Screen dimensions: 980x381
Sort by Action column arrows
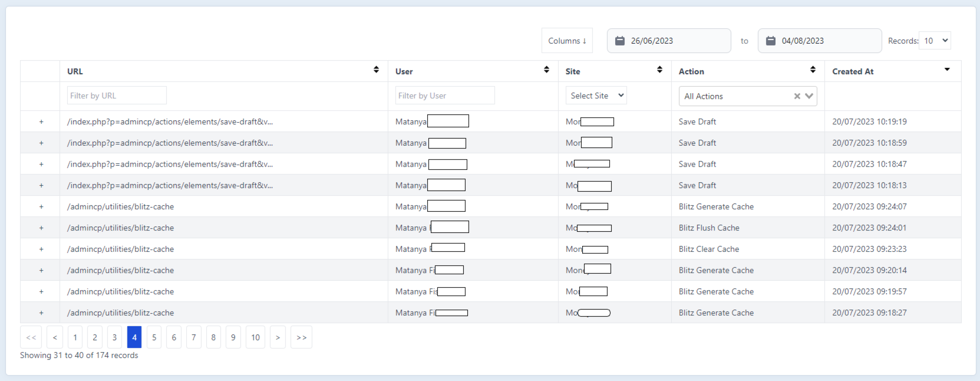(x=813, y=70)
